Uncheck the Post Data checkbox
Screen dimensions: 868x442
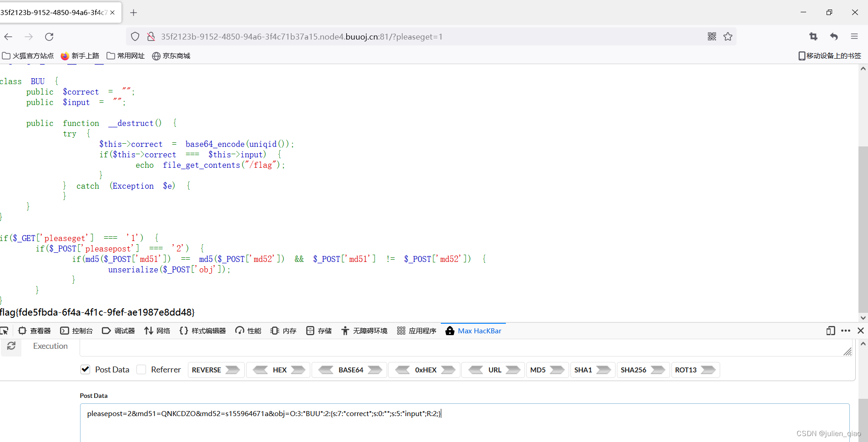tap(85, 370)
